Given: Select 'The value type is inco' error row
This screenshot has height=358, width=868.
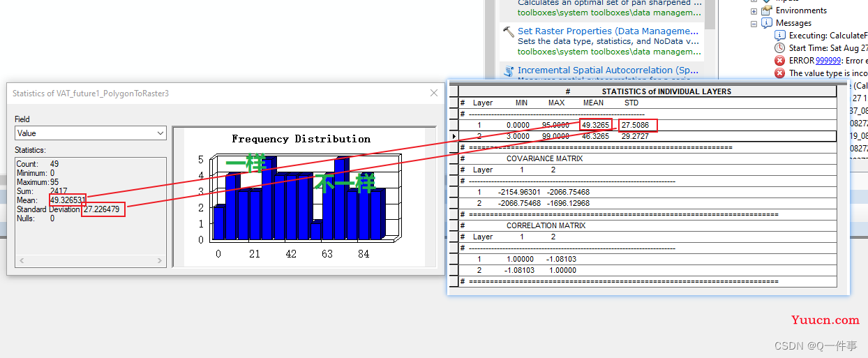Looking at the screenshot, I should 828,73.
